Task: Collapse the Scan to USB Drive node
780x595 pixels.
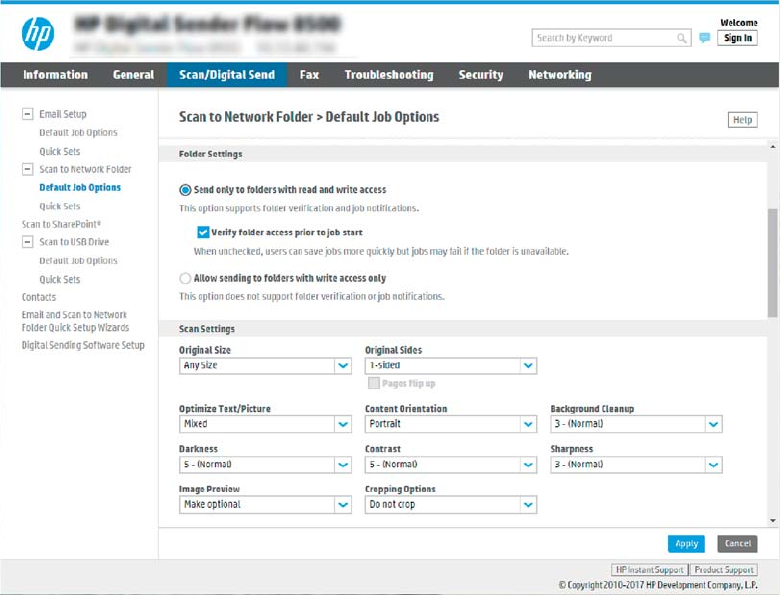Action: (x=27, y=242)
